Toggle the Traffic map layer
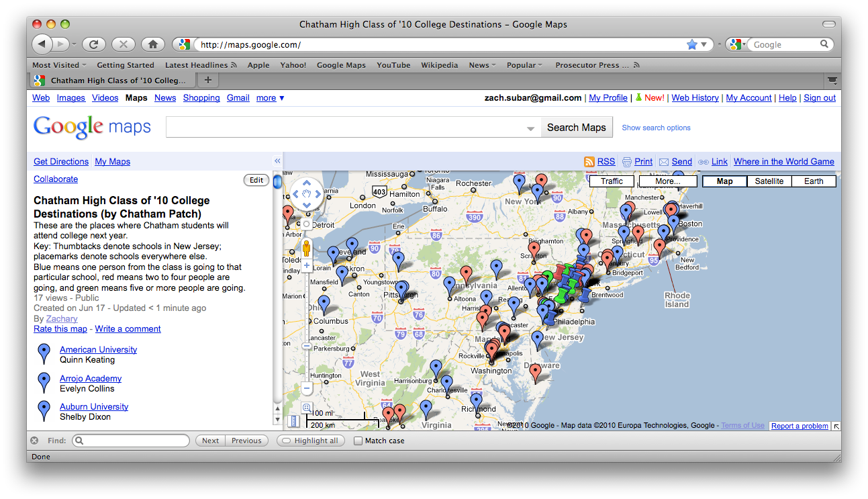 tap(612, 181)
